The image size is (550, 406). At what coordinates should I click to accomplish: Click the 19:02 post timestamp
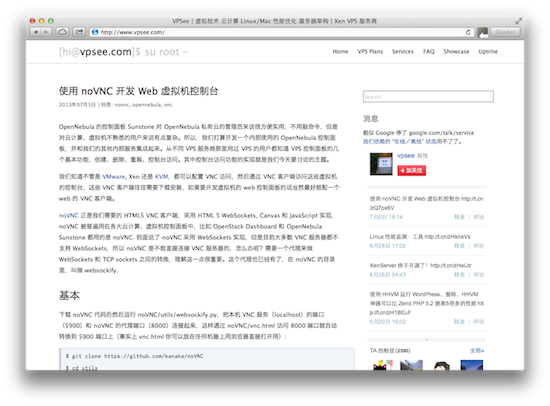click(388, 322)
